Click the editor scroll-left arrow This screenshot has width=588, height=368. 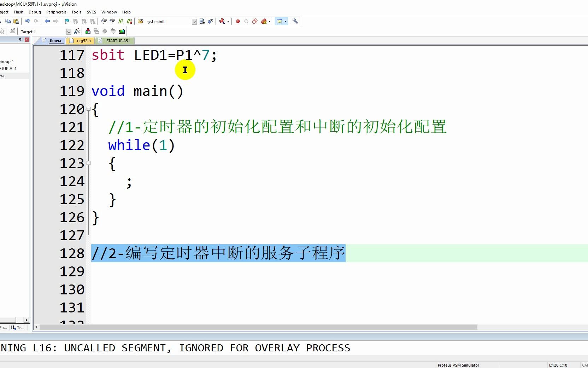point(36,327)
